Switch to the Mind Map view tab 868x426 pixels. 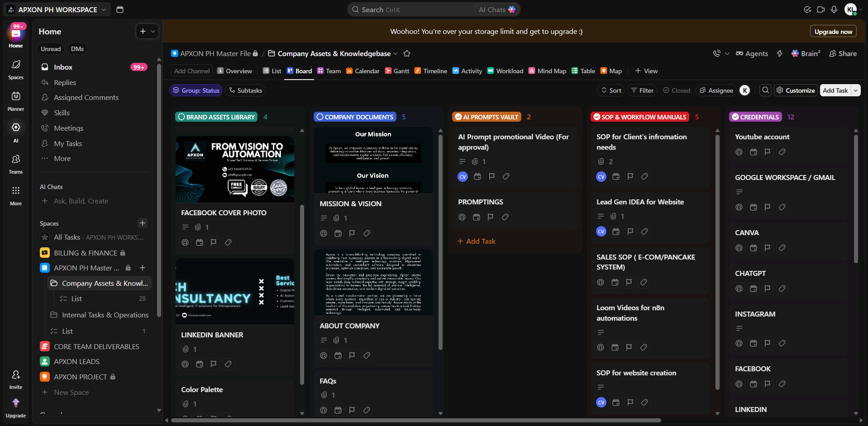[x=547, y=71]
